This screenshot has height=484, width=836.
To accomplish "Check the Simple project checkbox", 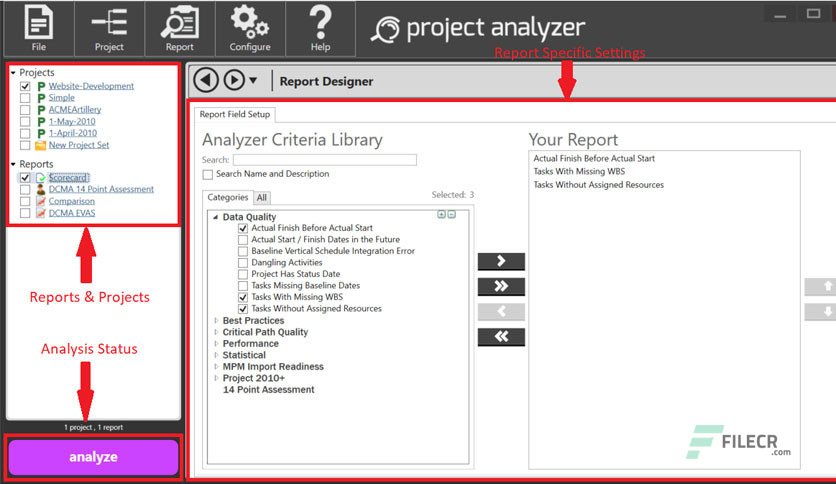I will (25, 98).
